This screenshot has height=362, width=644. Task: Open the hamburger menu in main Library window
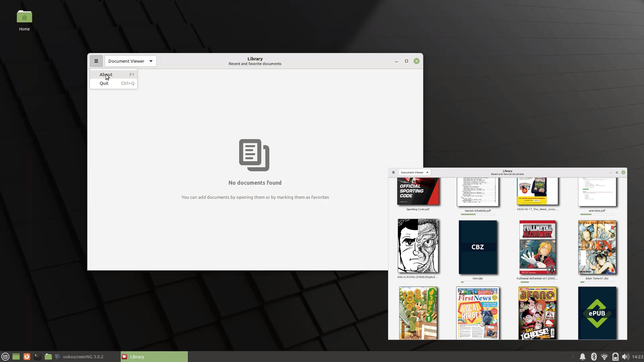point(96,61)
